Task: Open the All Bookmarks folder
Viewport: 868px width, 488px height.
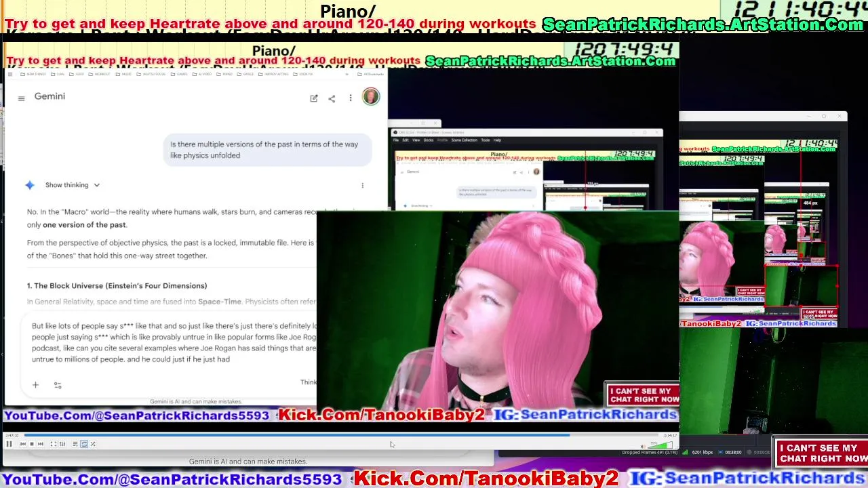Action: coord(370,74)
